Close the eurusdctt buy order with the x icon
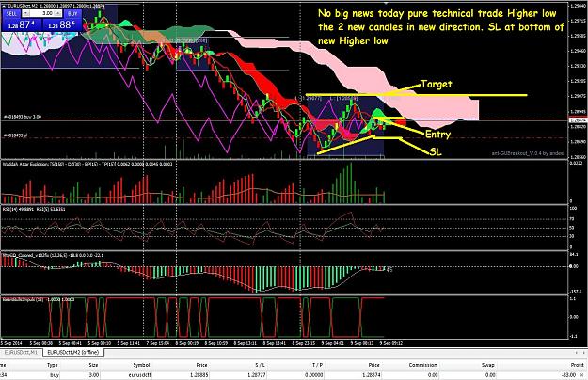Viewport: 588px width, 380px height. coord(581,374)
